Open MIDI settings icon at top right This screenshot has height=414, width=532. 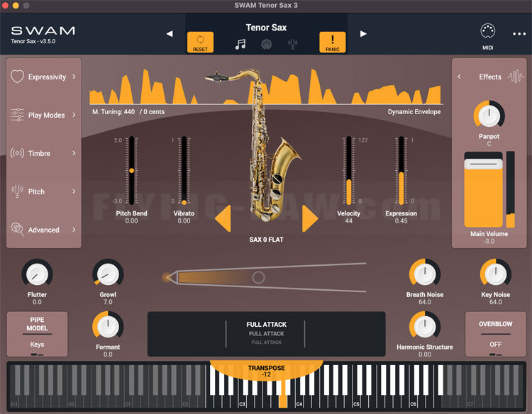[487, 37]
